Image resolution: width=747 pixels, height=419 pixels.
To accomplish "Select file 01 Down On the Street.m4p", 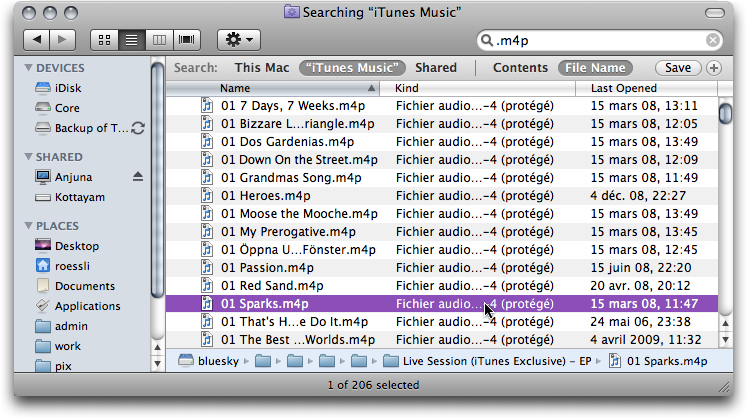I will (442, 160).
